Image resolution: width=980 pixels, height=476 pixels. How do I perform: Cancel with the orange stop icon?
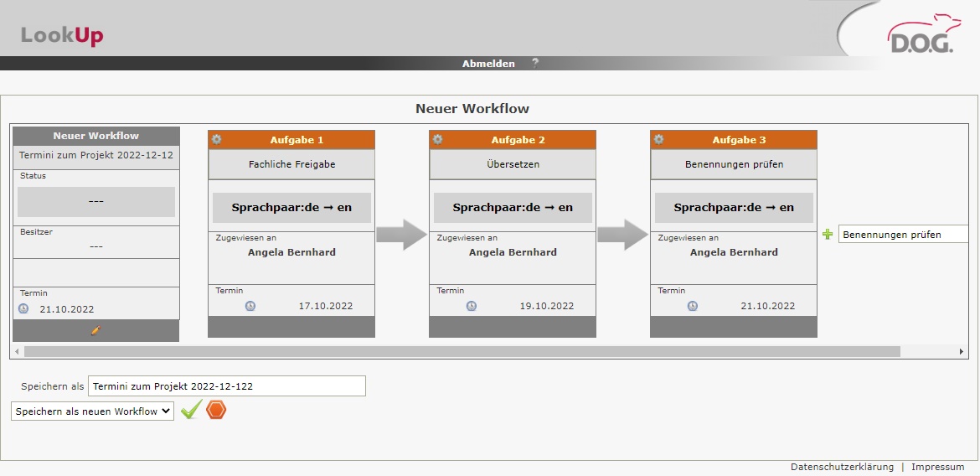tap(217, 411)
